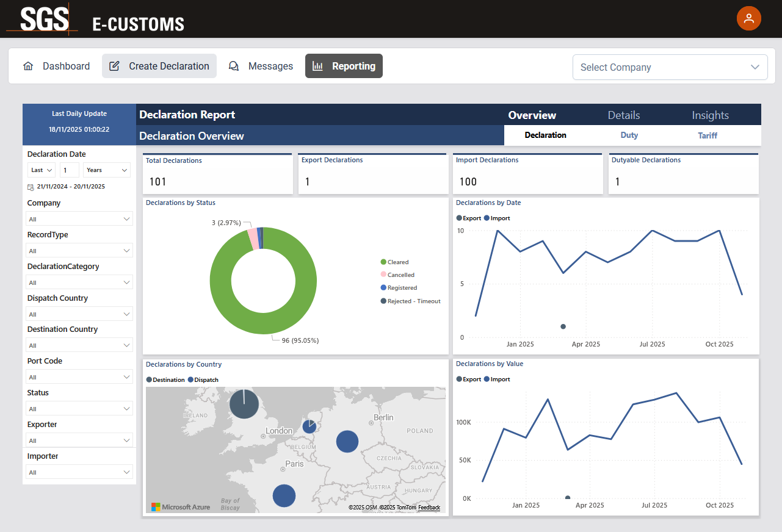The height and width of the screenshot is (532, 782).
Task: Open the Duty sub-tab
Action: click(x=629, y=135)
